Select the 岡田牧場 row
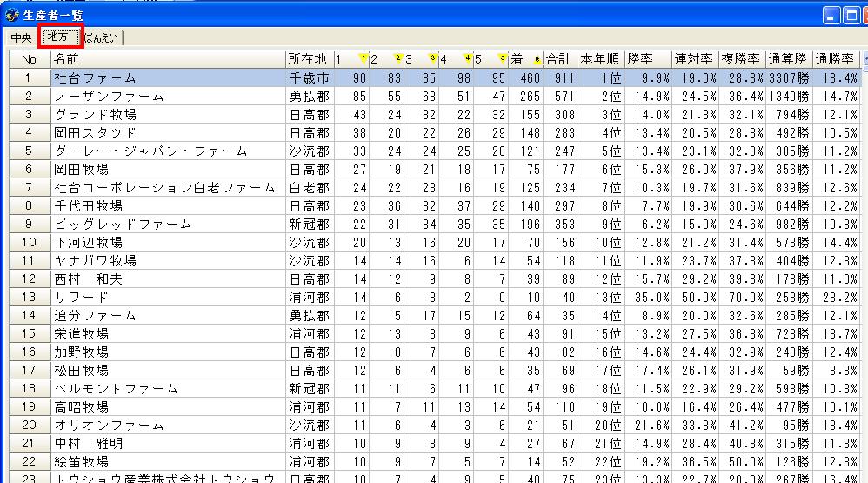Image resolution: width=868 pixels, height=483 pixels. pyautogui.click(x=435, y=170)
